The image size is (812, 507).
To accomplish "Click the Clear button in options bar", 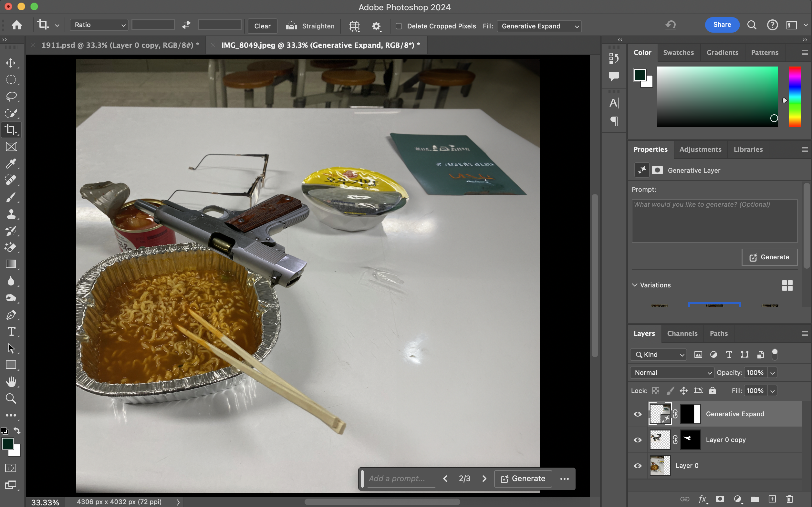I will (262, 26).
